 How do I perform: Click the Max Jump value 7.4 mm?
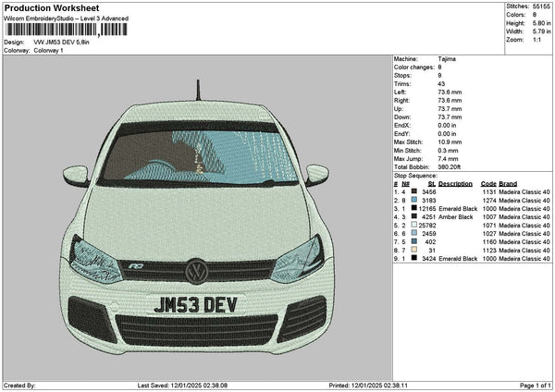click(x=448, y=159)
